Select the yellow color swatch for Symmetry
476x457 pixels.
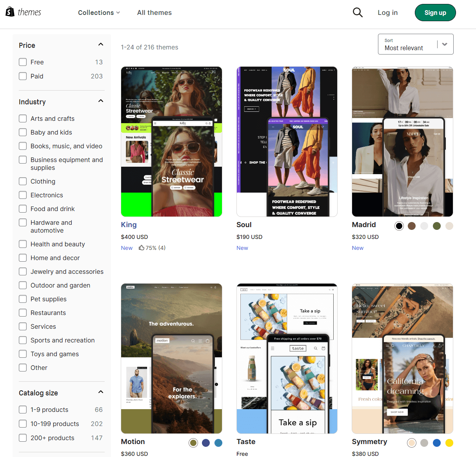coord(449,443)
